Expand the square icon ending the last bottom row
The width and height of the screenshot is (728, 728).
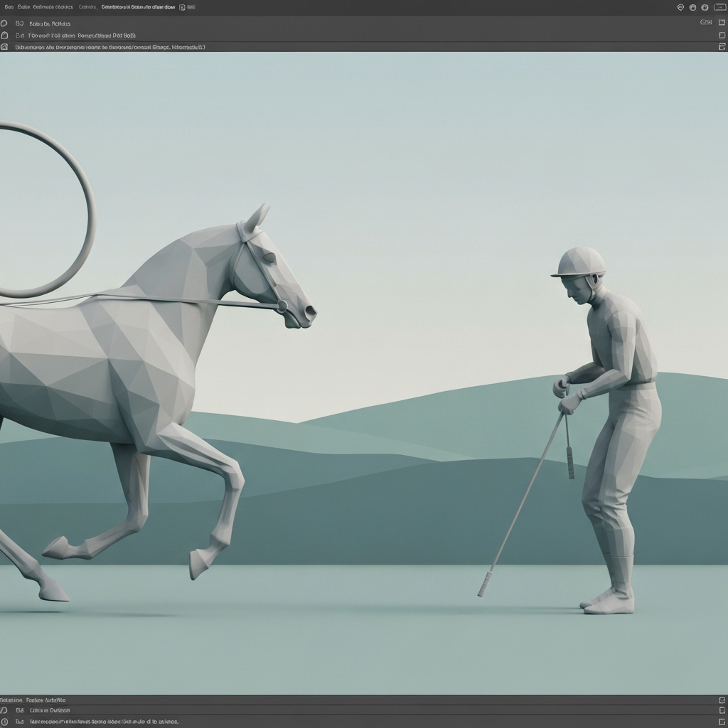coord(722,722)
